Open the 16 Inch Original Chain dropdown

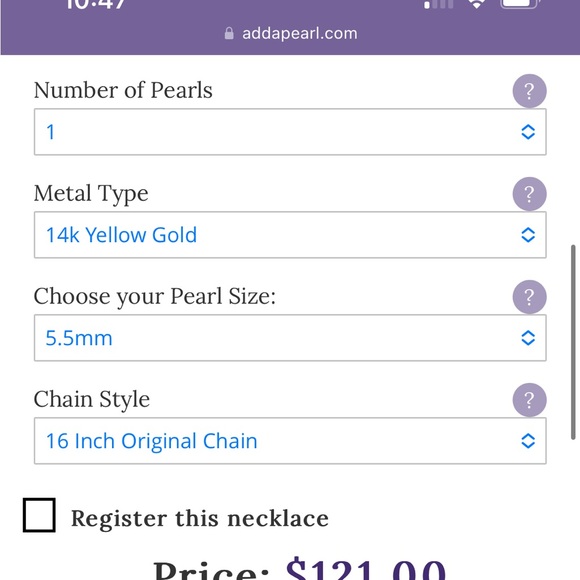pyautogui.click(x=290, y=441)
